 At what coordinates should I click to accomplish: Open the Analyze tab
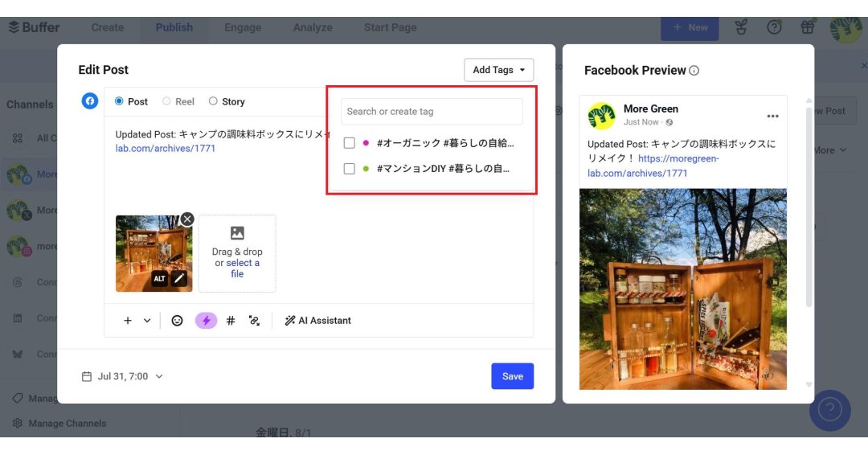(x=313, y=27)
